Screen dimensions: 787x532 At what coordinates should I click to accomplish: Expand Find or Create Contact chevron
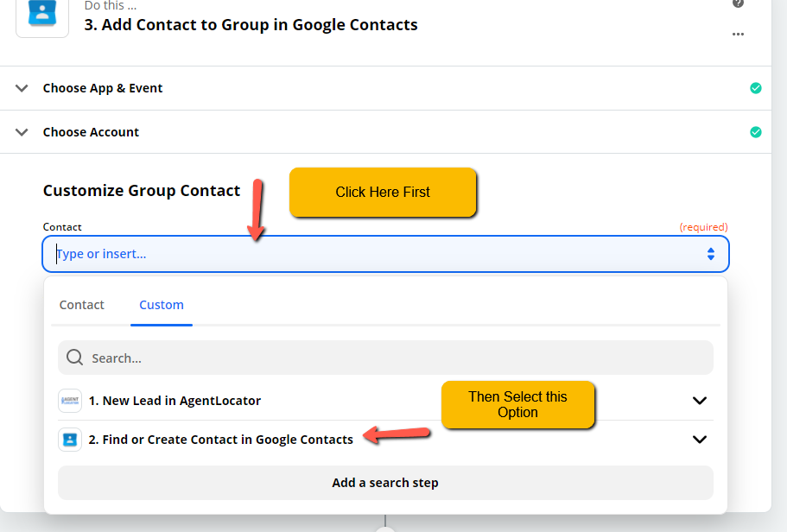[699, 440]
